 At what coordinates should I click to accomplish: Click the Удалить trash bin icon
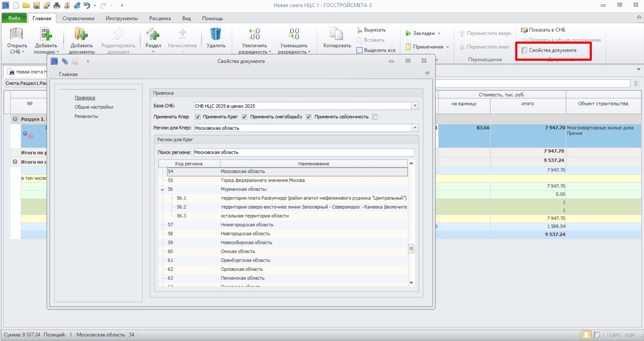click(x=216, y=34)
